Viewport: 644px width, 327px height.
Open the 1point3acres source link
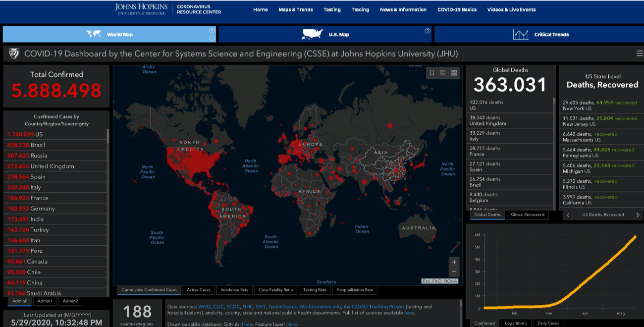(282, 307)
